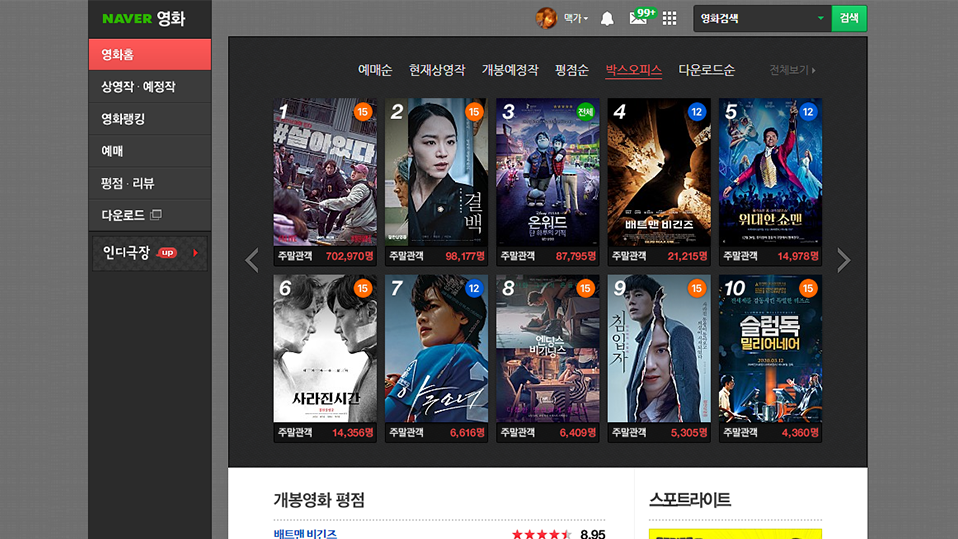
Task: Switch to the 현재상영작 tab
Action: coord(437,70)
